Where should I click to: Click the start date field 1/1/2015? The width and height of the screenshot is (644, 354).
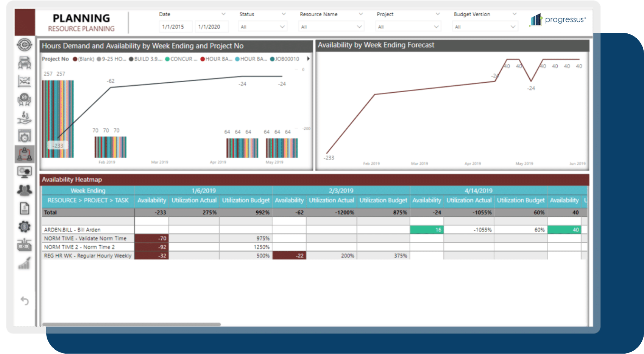(x=176, y=27)
